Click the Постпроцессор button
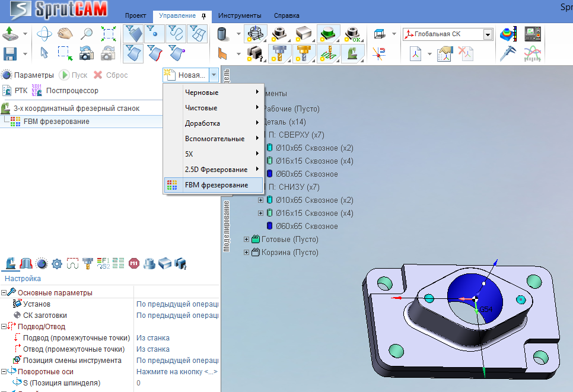Viewport: 573px width, 392px height. coord(65,91)
